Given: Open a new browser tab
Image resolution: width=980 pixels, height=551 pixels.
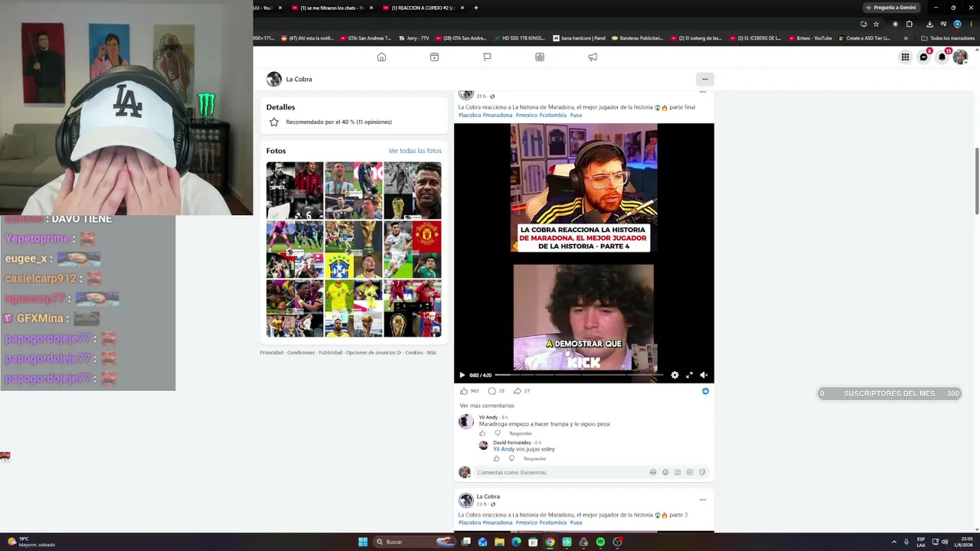Looking at the screenshot, I should 475,8.
